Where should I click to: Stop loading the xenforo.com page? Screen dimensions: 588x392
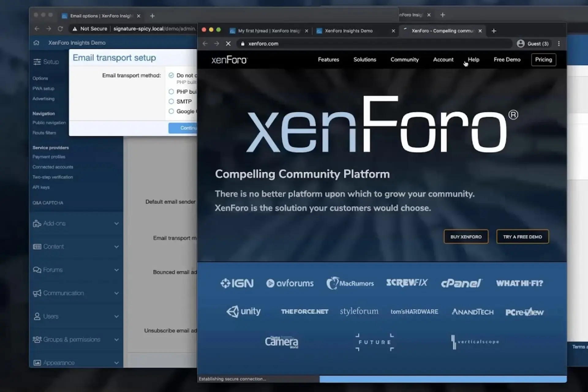[x=228, y=44]
